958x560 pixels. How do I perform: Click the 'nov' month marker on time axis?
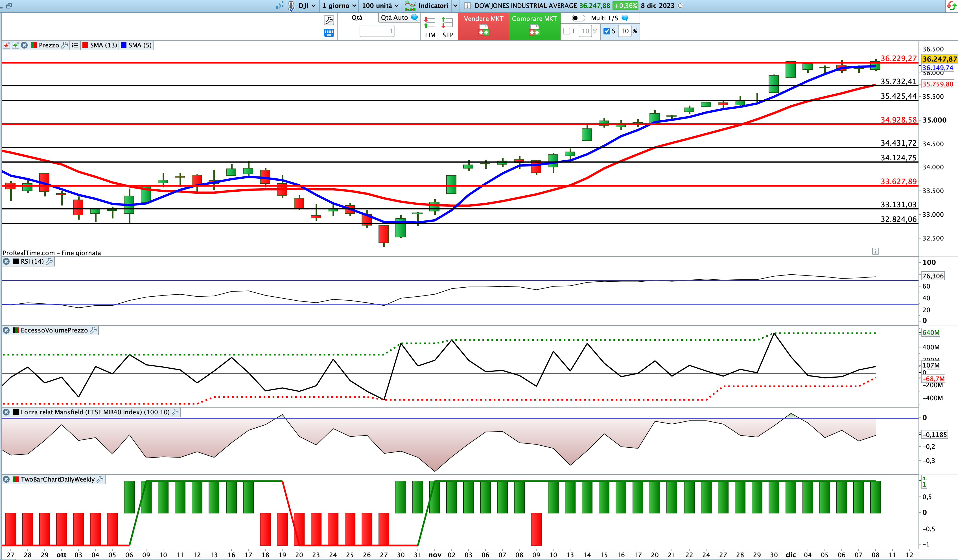(x=435, y=555)
